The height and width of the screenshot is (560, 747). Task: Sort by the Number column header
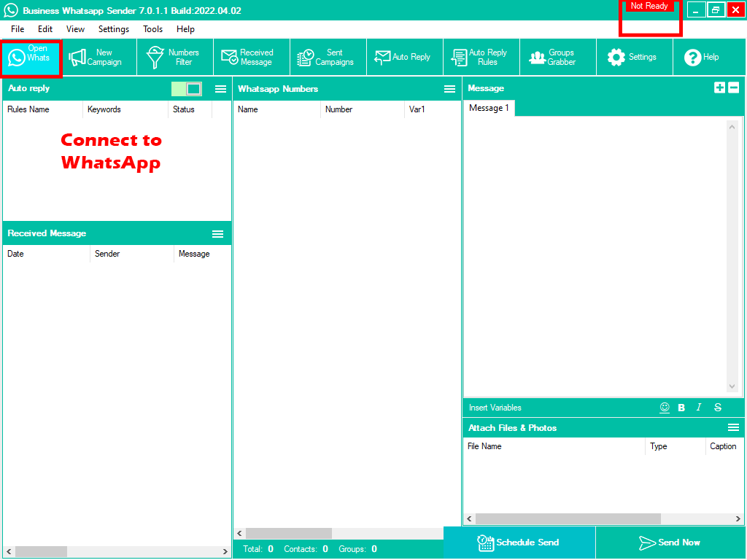[x=362, y=109]
